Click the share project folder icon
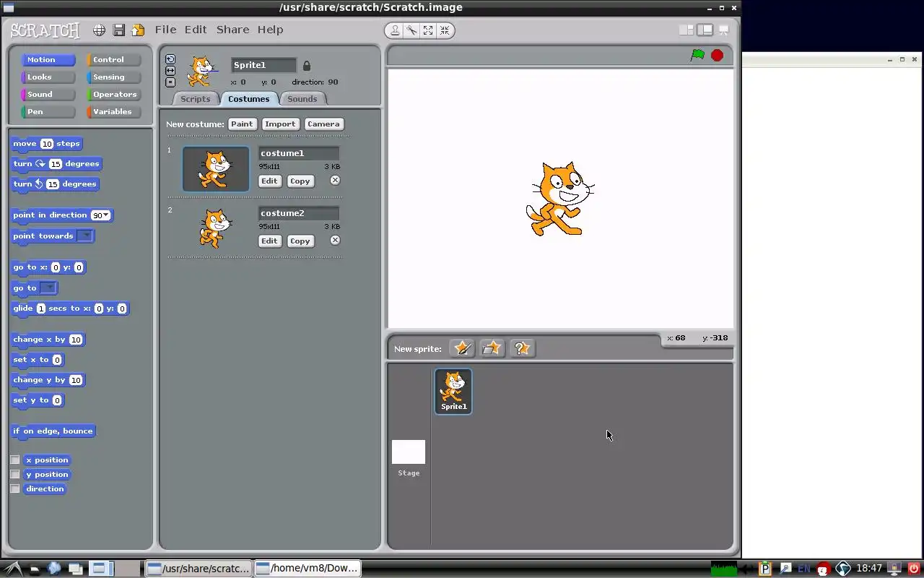Screen dimensions: 924x578 tap(138, 30)
